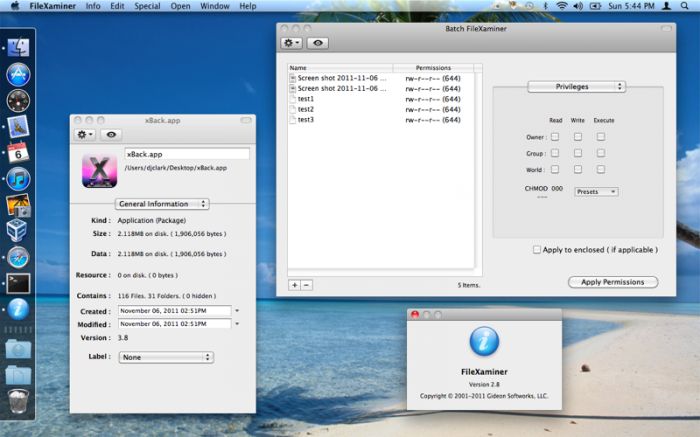Click the Modified date field
The width and height of the screenshot is (700, 437).
click(175, 324)
